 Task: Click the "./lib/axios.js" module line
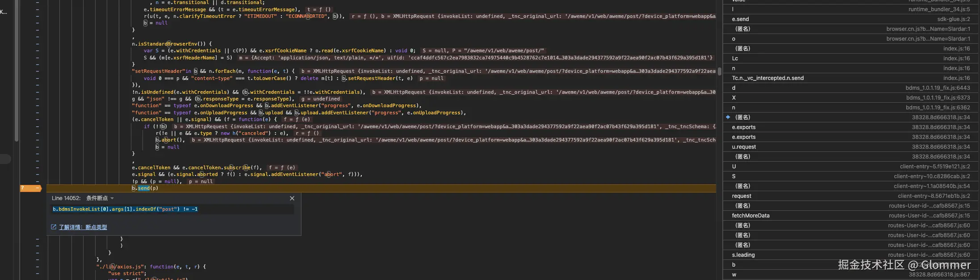151,267
